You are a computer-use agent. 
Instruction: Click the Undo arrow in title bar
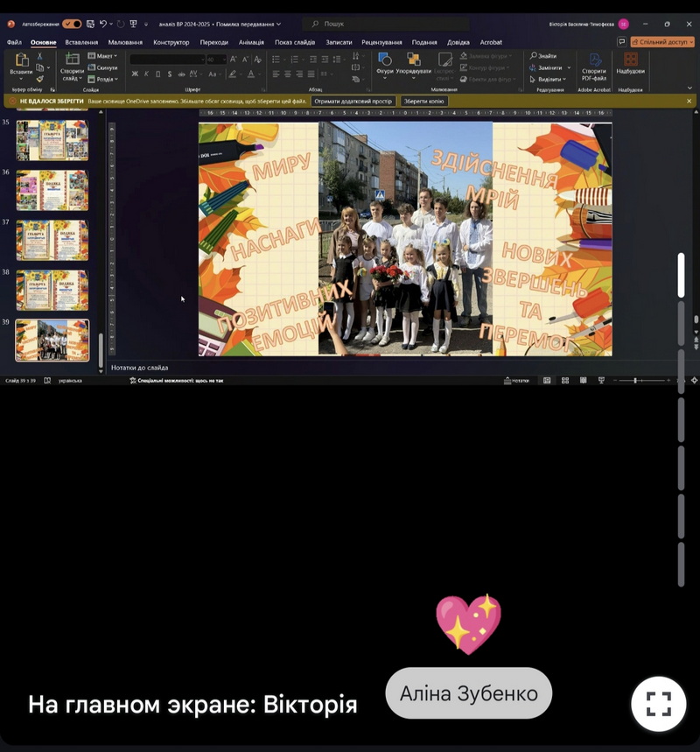(x=103, y=24)
